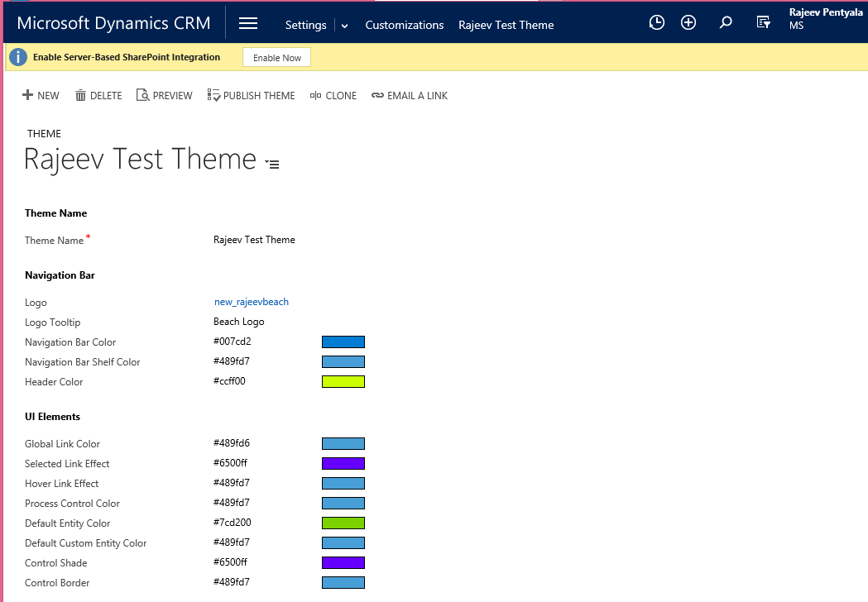The width and height of the screenshot is (868, 602).
Task: Click DELETE trash can command
Action: point(98,96)
